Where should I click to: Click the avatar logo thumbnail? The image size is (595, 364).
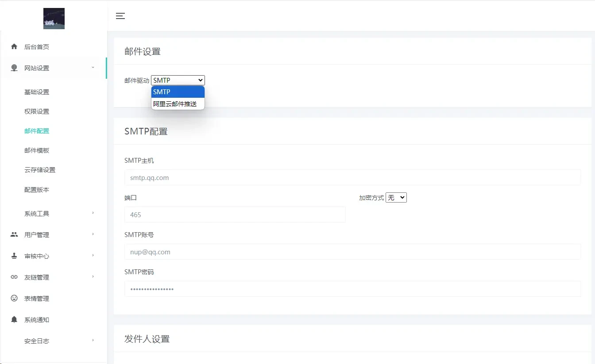point(54,19)
